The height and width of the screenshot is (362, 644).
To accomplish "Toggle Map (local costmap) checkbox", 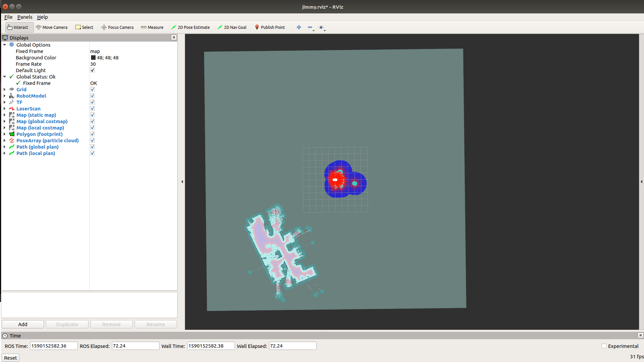I will click(x=92, y=127).
